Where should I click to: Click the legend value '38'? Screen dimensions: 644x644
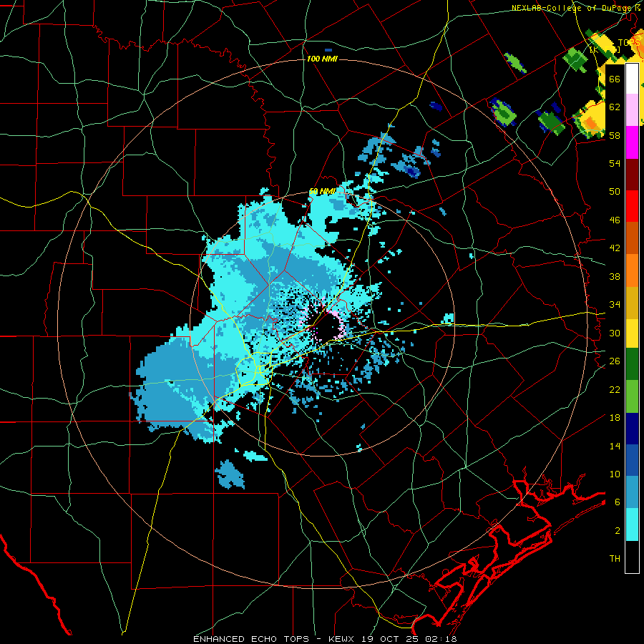pos(615,276)
